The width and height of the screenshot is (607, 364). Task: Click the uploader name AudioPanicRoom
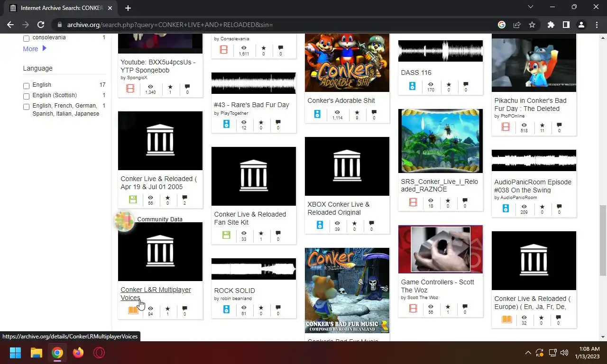519,198
